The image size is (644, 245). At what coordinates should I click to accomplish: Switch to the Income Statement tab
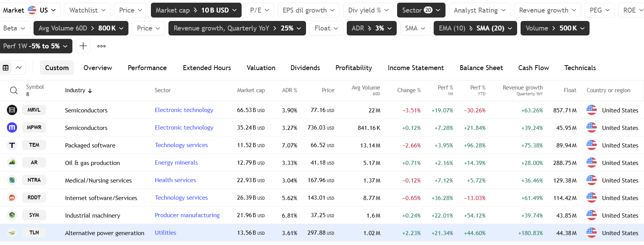coord(416,68)
